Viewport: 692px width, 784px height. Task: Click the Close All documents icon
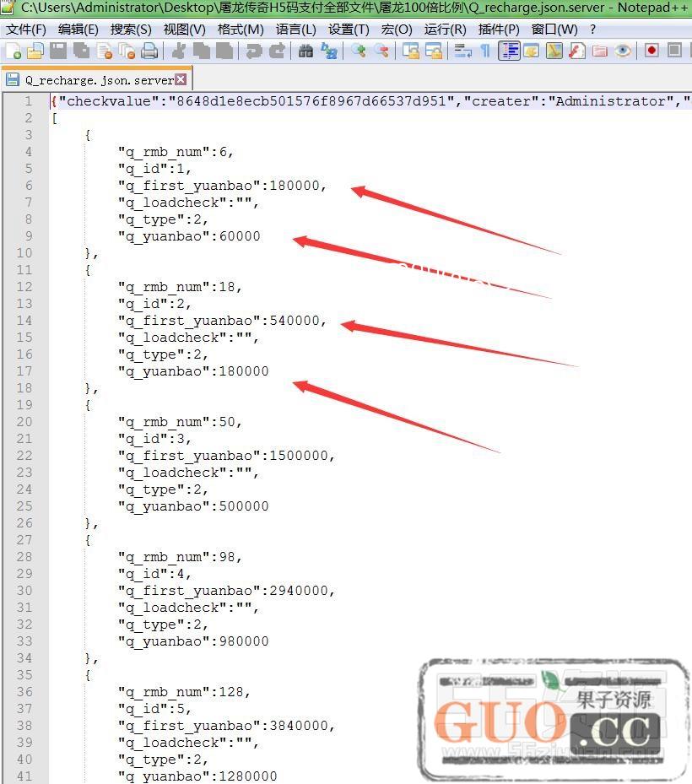(127, 51)
